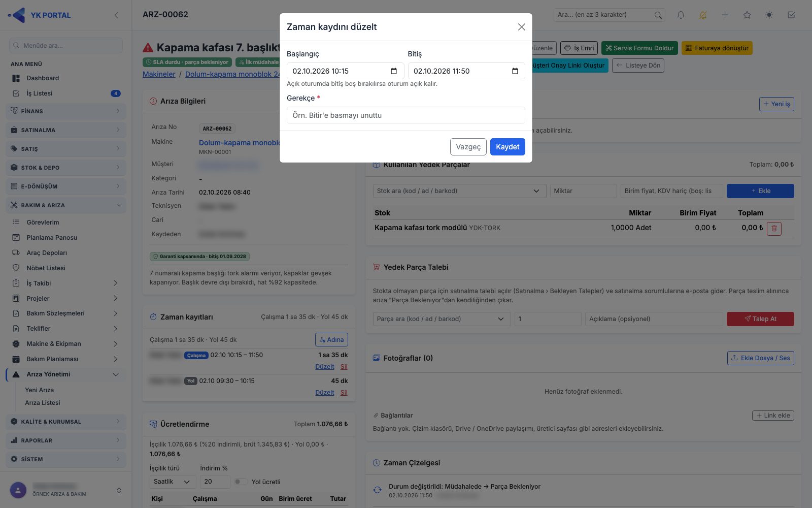Image resolution: width=812 pixels, height=508 pixels.
Task: Click the Faturaya dönüştür button
Action: click(717, 48)
